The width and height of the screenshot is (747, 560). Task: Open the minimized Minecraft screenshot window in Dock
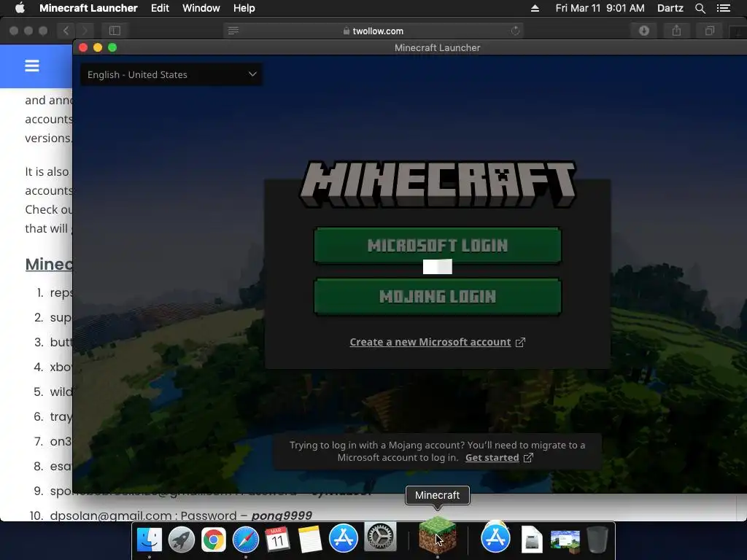pyautogui.click(x=565, y=542)
